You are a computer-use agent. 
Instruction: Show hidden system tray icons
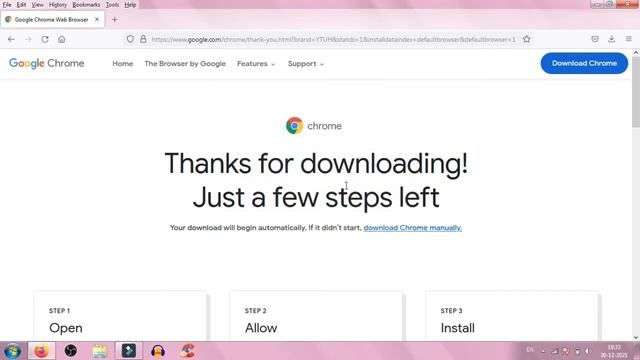[x=543, y=351]
